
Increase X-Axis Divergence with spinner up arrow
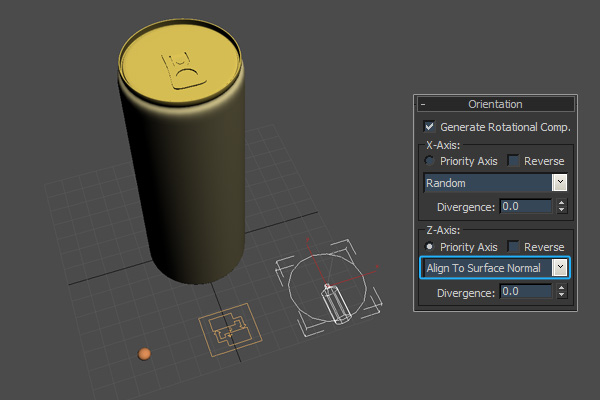point(561,203)
